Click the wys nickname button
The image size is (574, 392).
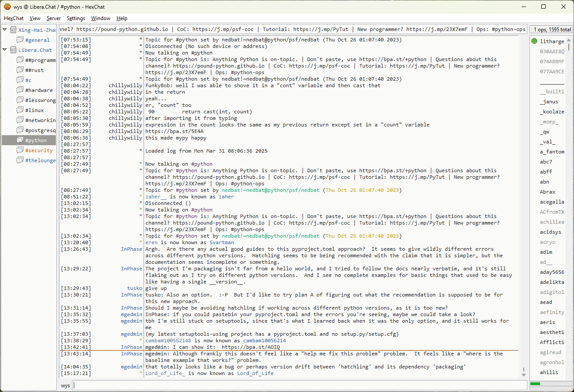click(65, 385)
